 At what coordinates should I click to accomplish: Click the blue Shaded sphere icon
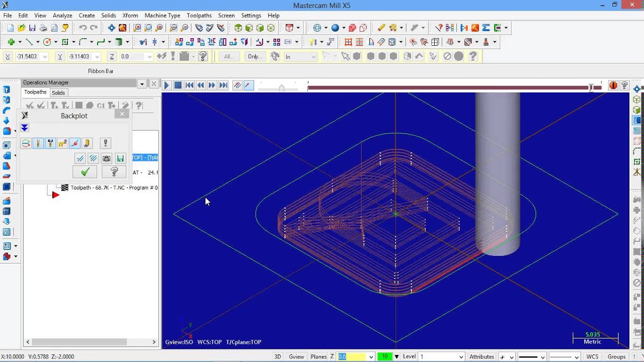point(335,28)
